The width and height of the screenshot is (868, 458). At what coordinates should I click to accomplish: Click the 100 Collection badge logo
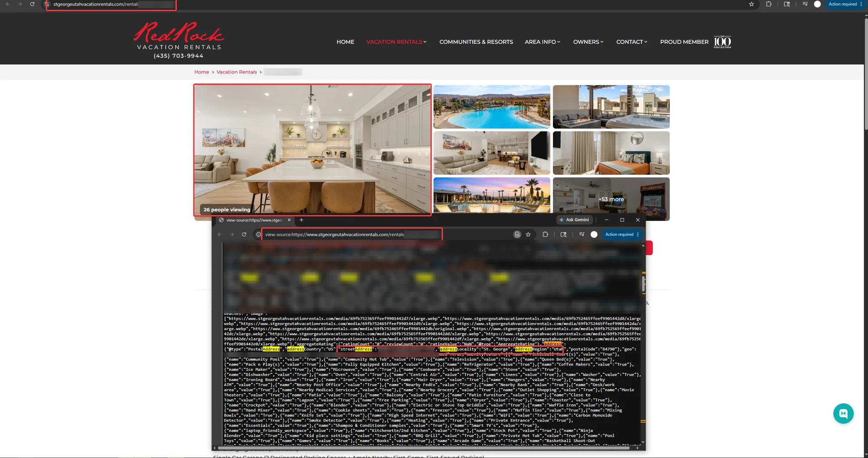coord(722,42)
